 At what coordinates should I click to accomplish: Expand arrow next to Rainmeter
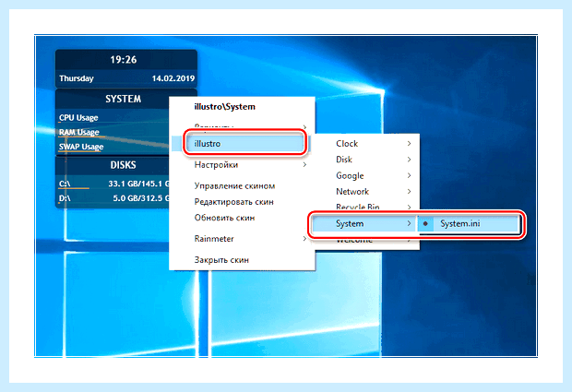(x=304, y=239)
